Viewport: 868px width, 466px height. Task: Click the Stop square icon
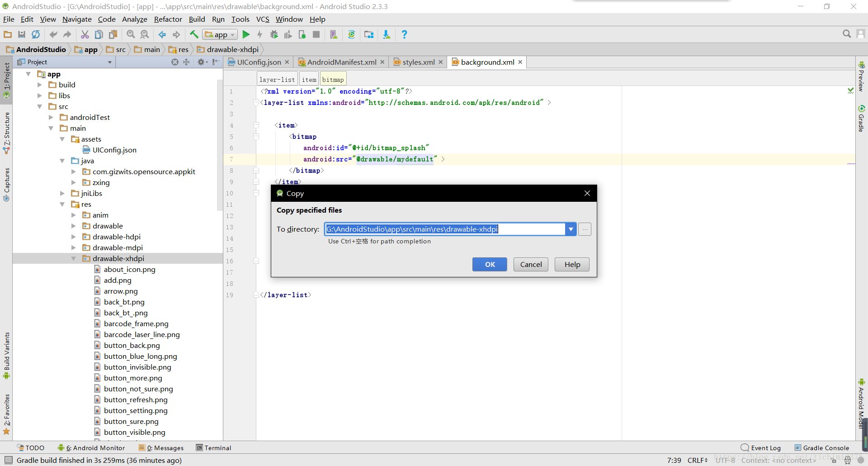[x=316, y=34]
